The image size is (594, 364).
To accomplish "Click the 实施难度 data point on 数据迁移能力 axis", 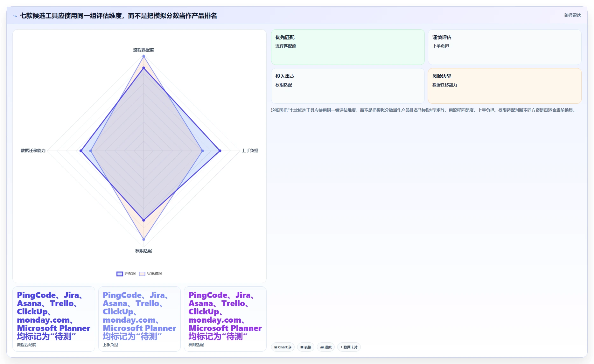I will click(x=91, y=151).
